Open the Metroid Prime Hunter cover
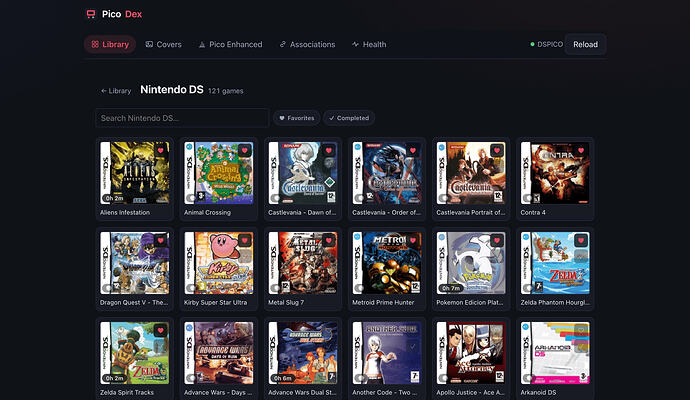This screenshot has width=690, height=400. pyautogui.click(x=387, y=263)
